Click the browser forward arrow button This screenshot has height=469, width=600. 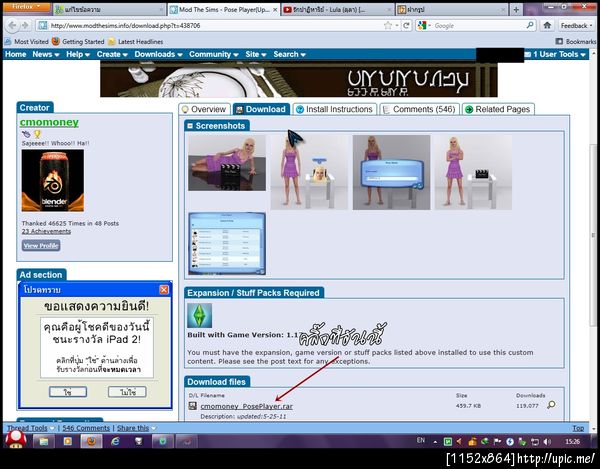pyautogui.click(x=25, y=26)
